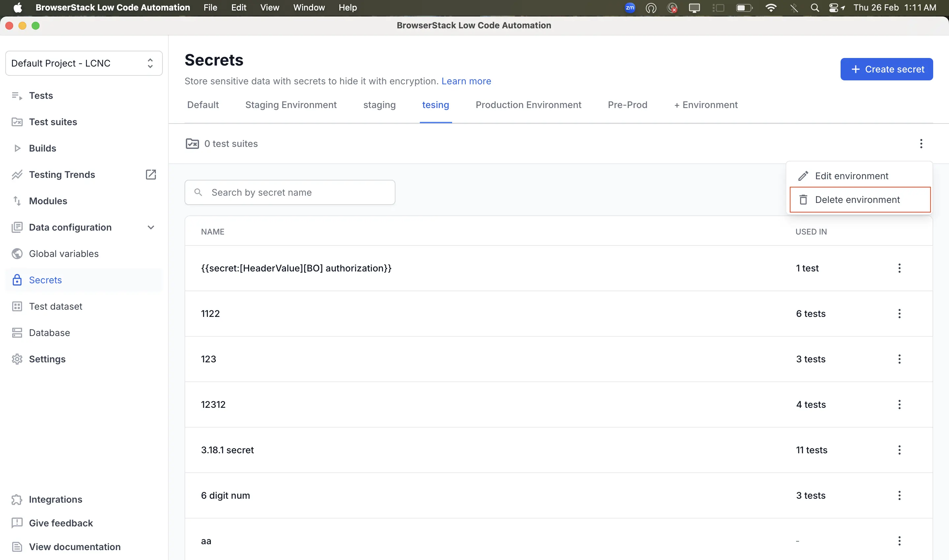
Task: Choose Edit environment from the menu
Action: pyautogui.click(x=851, y=176)
